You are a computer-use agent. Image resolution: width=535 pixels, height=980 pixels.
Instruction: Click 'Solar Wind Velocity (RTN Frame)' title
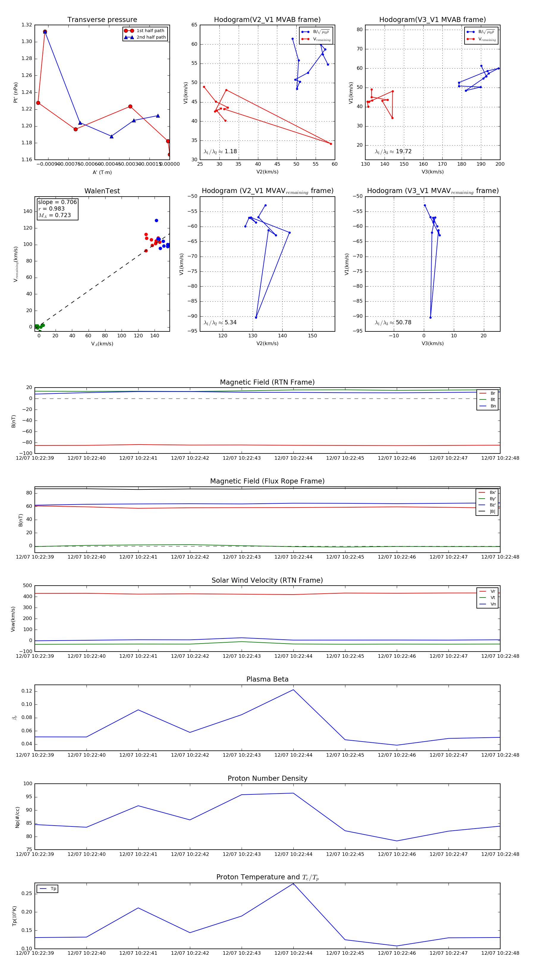267,580
